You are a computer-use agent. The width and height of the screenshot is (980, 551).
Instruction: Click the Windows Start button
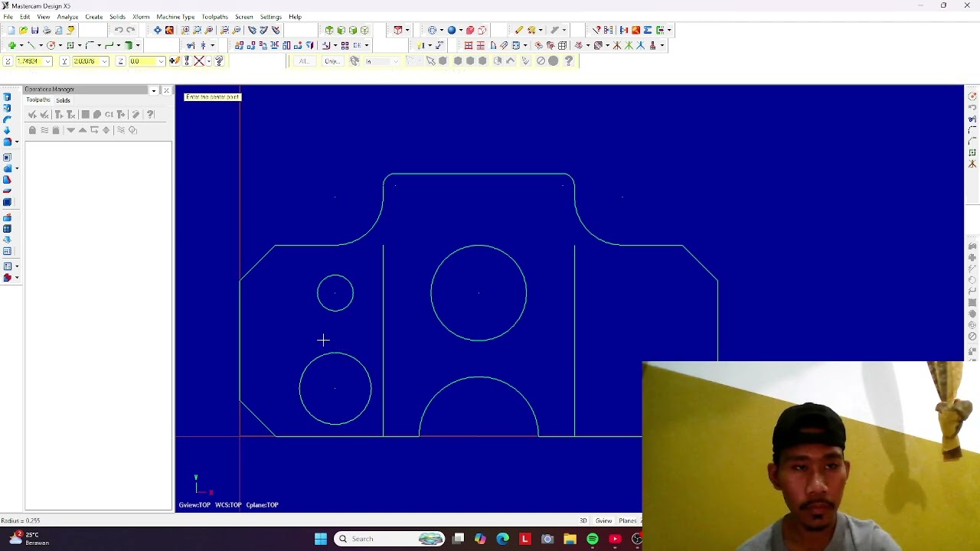coord(321,539)
